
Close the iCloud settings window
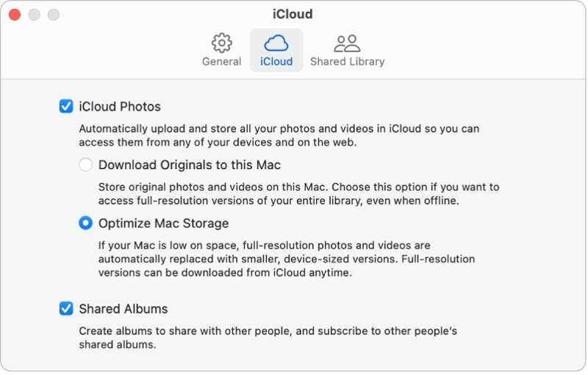[x=15, y=15]
